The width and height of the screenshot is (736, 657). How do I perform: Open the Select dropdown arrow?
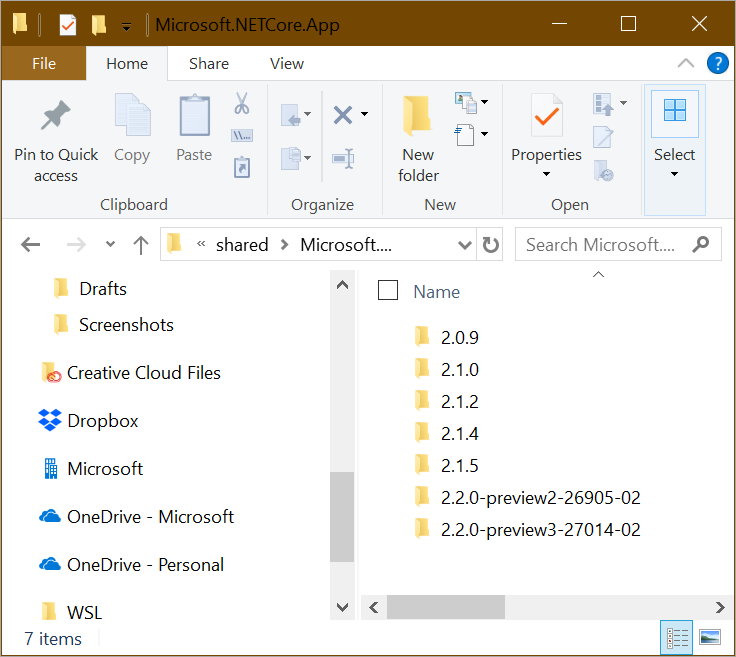[675, 174]
